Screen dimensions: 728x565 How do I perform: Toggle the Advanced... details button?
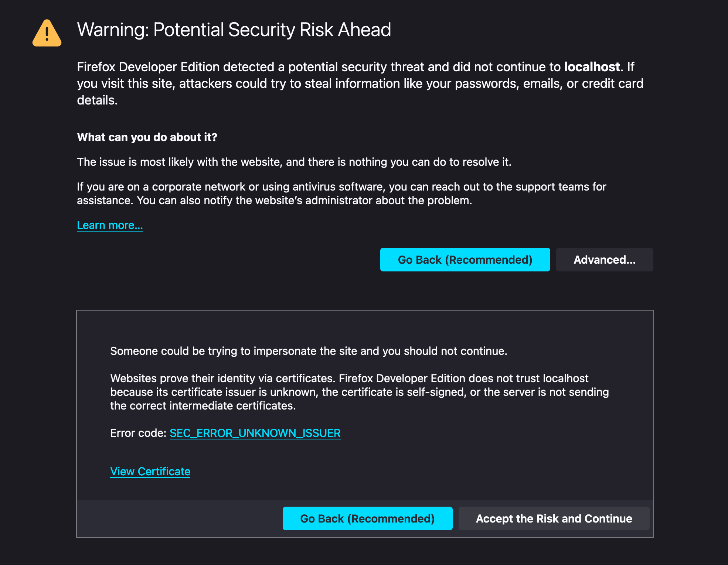604,260
